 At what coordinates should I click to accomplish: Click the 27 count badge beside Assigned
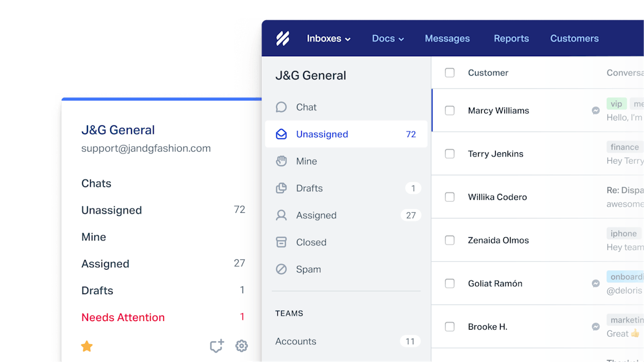411,215
